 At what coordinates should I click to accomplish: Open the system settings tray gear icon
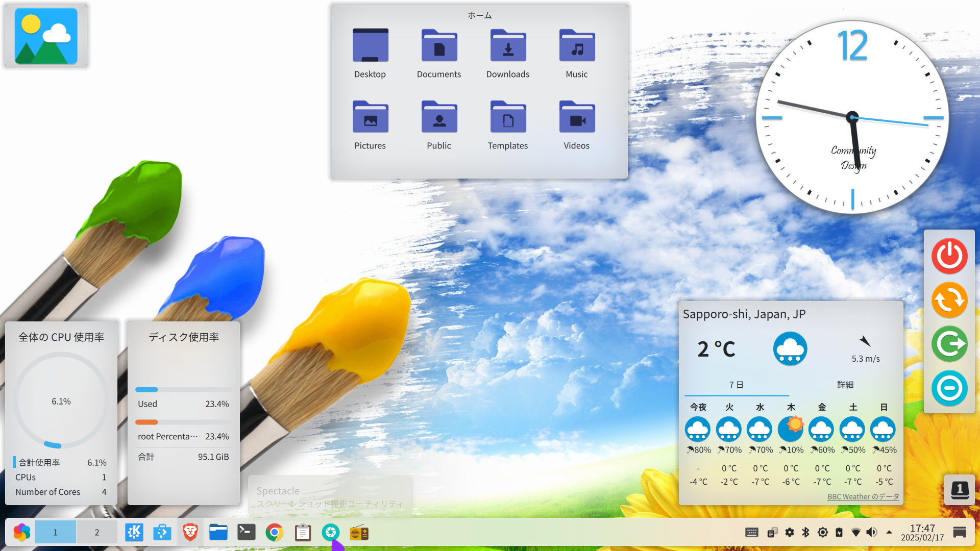tap(790, 533)
